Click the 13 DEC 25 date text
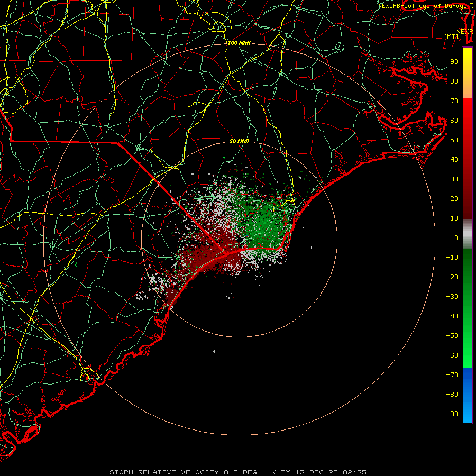 point(317,472)
